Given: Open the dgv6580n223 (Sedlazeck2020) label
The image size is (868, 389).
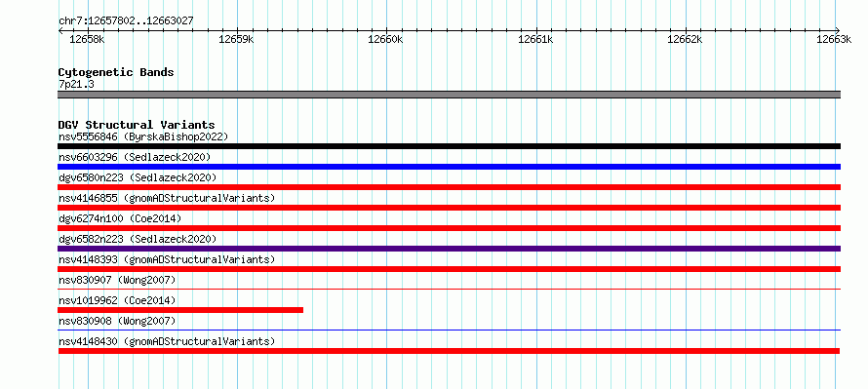Looking at the screenshot, I should (138, 177).
